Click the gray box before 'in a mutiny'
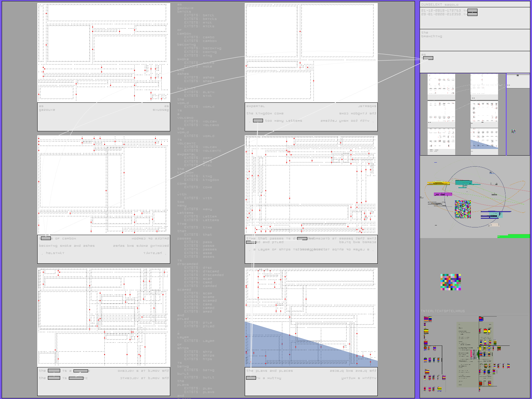This screenshot has width=532, height=399. (x=251, y=378)
